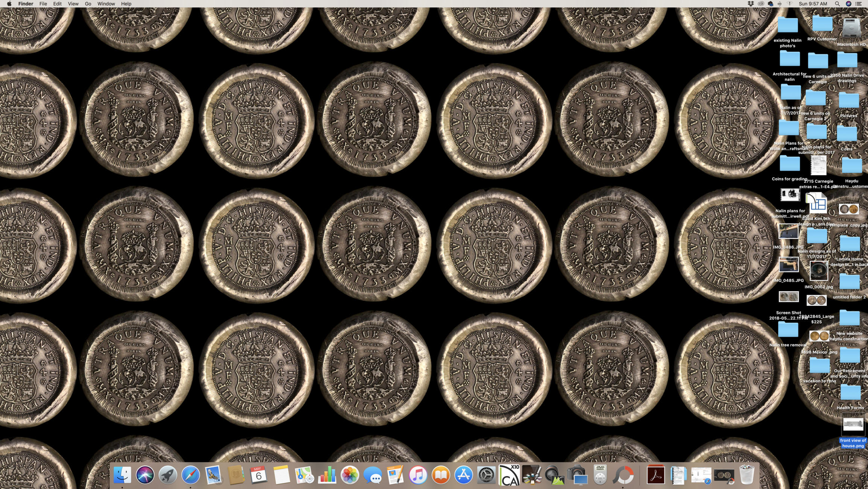The height and width of the screenshot is (489, 868).
Task: Select IMG_0062.jpg thumbnail
Action: click(819, 270)
